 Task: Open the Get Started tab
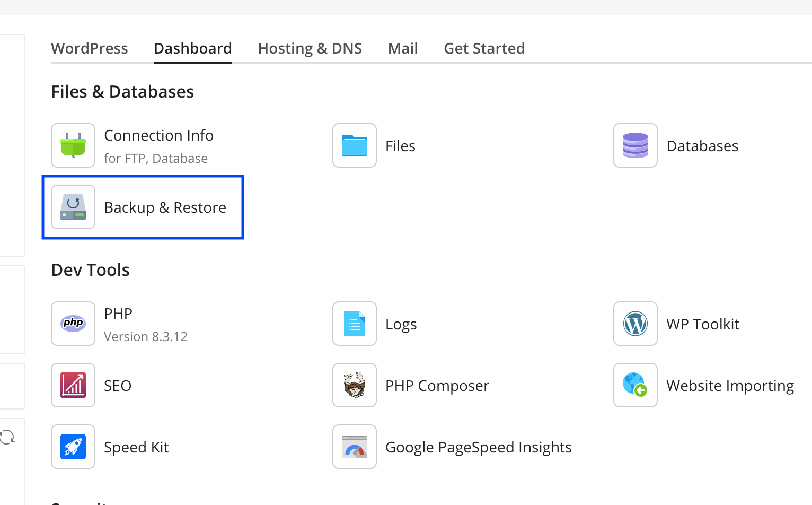coord(484,48)
